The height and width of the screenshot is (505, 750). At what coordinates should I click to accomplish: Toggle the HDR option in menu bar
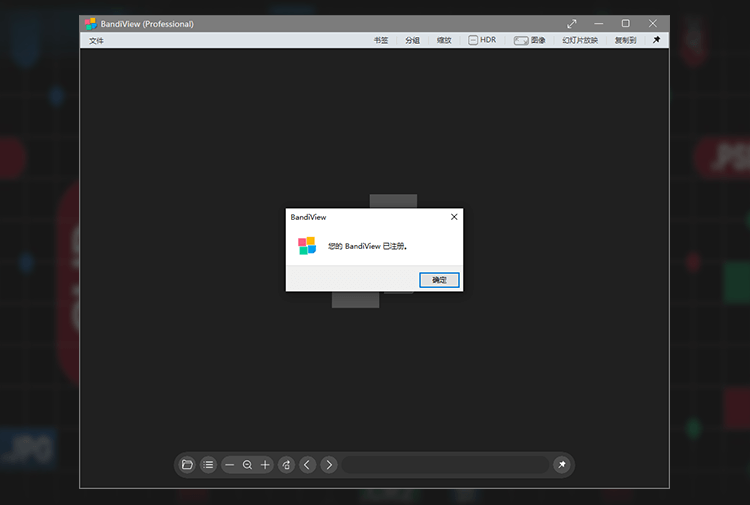click(482, 40)
